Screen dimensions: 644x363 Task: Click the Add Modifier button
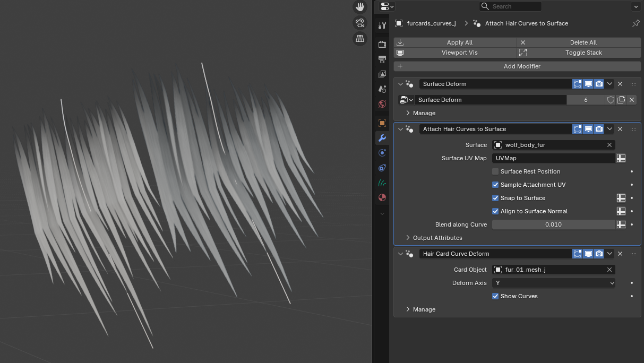click(517, 66)
